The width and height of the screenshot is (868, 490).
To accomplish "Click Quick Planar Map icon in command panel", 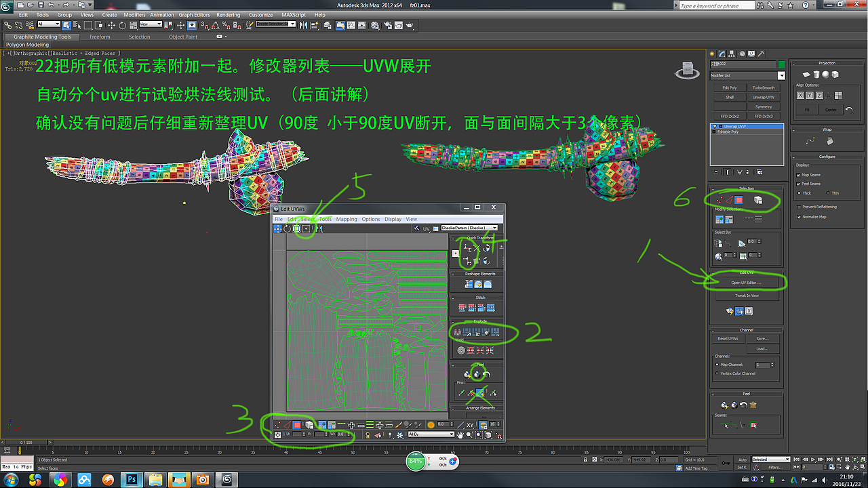I will click(730, 311).
